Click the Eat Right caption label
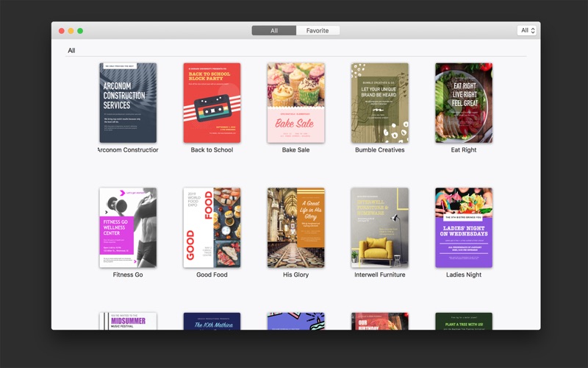 pos(464,150)
